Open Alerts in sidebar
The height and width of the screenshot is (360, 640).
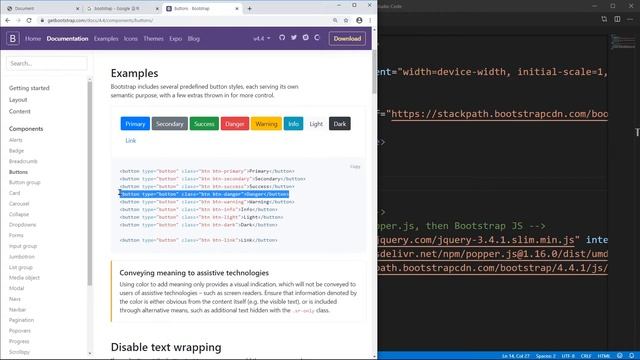[16, 140]
